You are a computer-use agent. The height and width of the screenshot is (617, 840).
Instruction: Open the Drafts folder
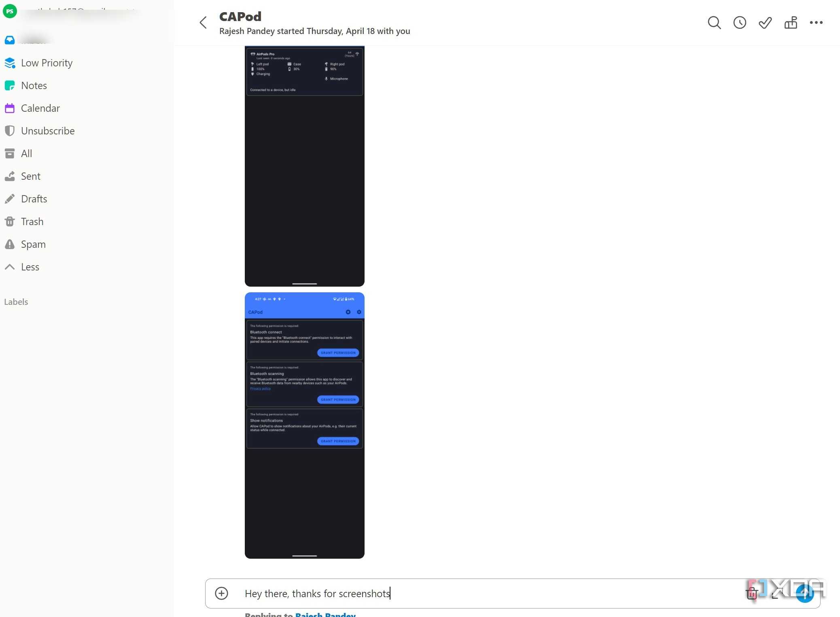(34, 199)
